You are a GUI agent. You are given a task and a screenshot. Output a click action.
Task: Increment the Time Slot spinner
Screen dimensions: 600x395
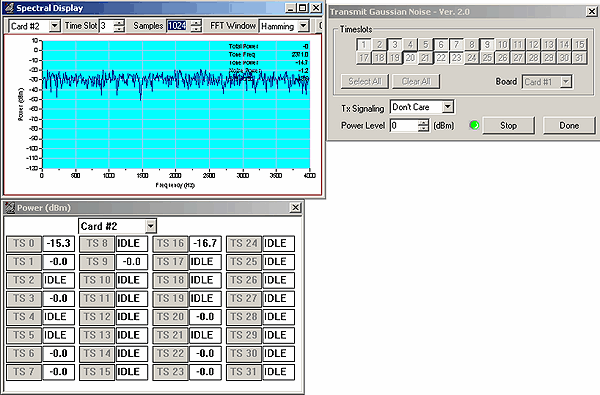click(x=119, y=23)
